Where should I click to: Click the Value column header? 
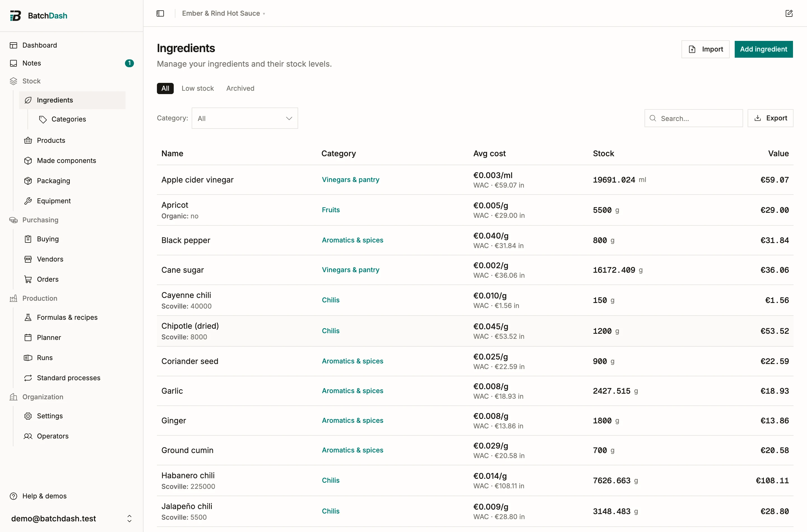[778, 153]
